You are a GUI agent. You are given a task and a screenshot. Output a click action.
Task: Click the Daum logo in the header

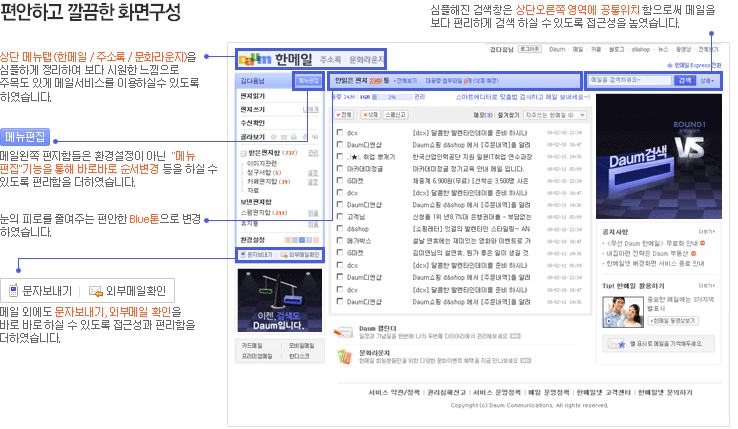pos(255,59)
